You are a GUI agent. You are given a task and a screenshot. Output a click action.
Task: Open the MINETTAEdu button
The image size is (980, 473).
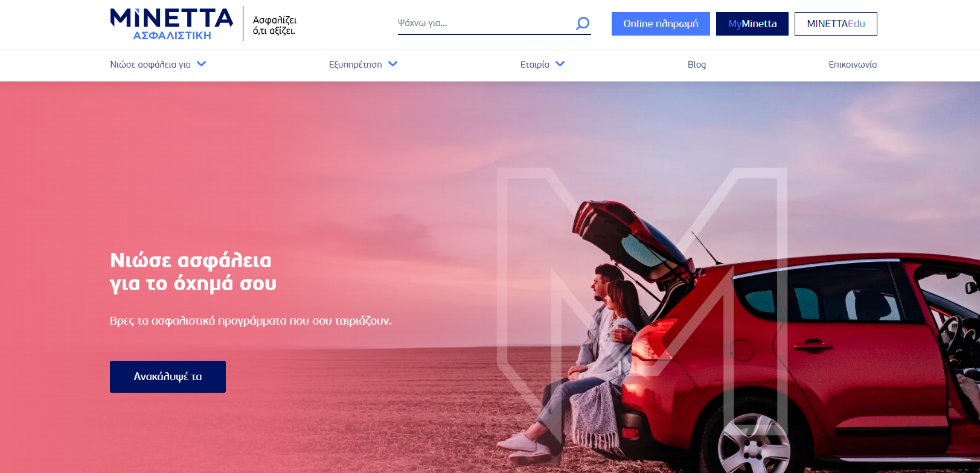(x=836, y=24)
